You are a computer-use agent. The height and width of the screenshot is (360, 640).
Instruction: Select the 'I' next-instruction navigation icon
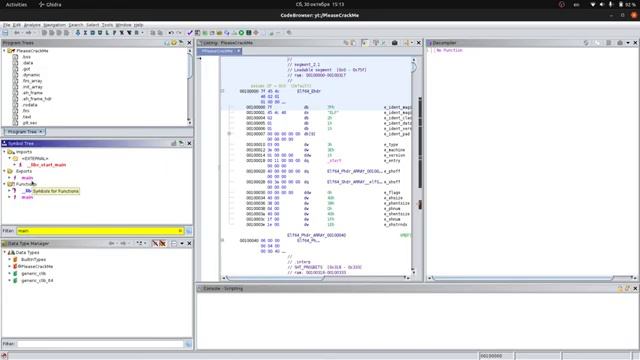[85, 33]
